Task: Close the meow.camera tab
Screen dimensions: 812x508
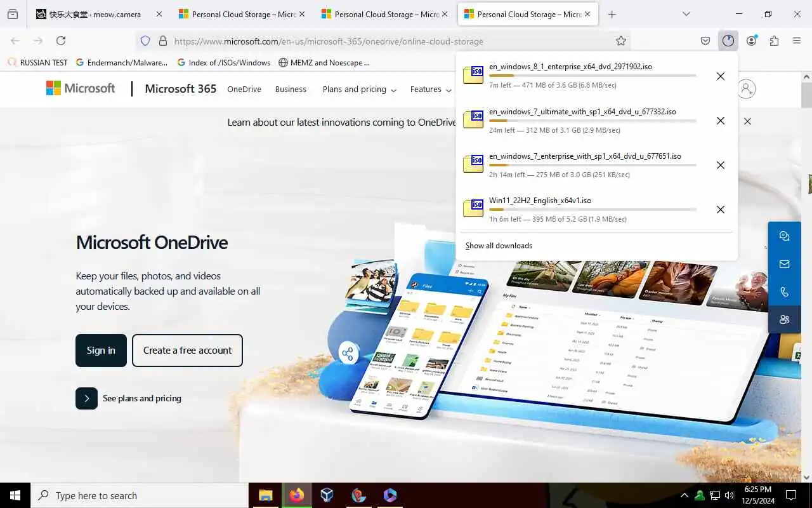Action: pos(159,14)
